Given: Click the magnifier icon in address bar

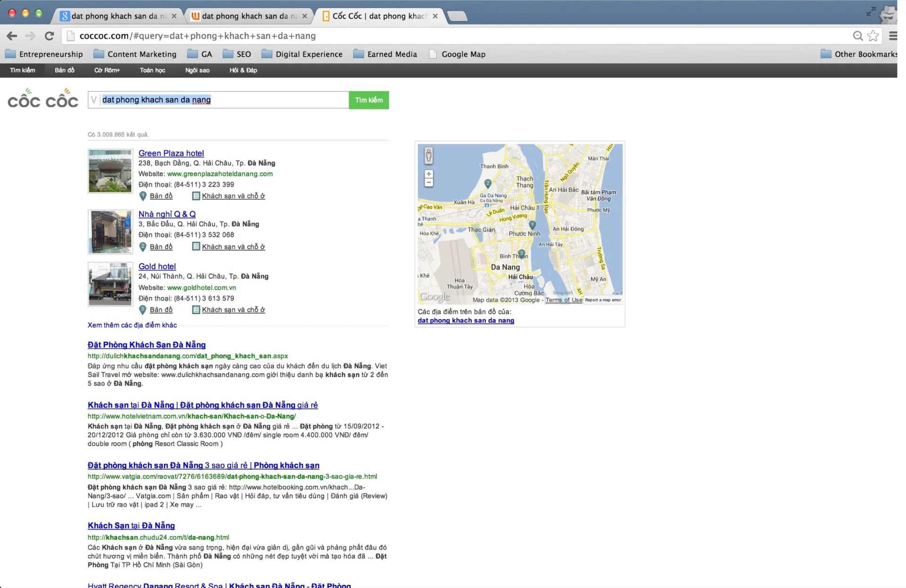Looking at the screenshot, I should click(x=857, y=36).
